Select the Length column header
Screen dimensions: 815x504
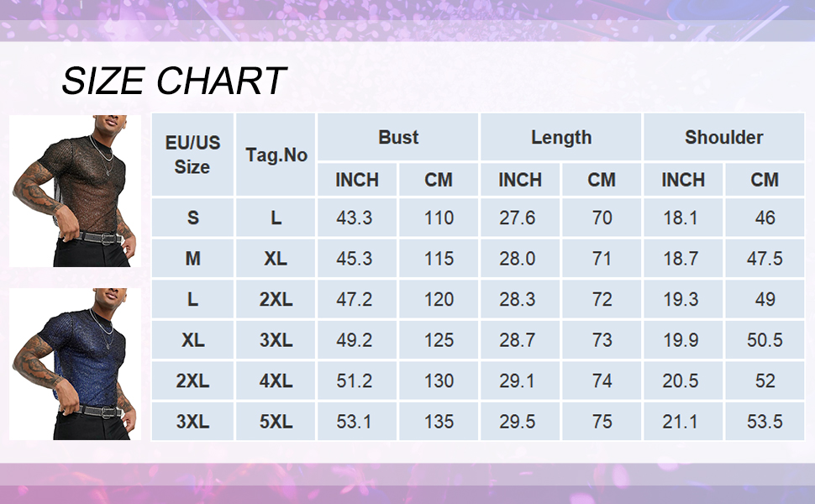click(x=561, y=138)
